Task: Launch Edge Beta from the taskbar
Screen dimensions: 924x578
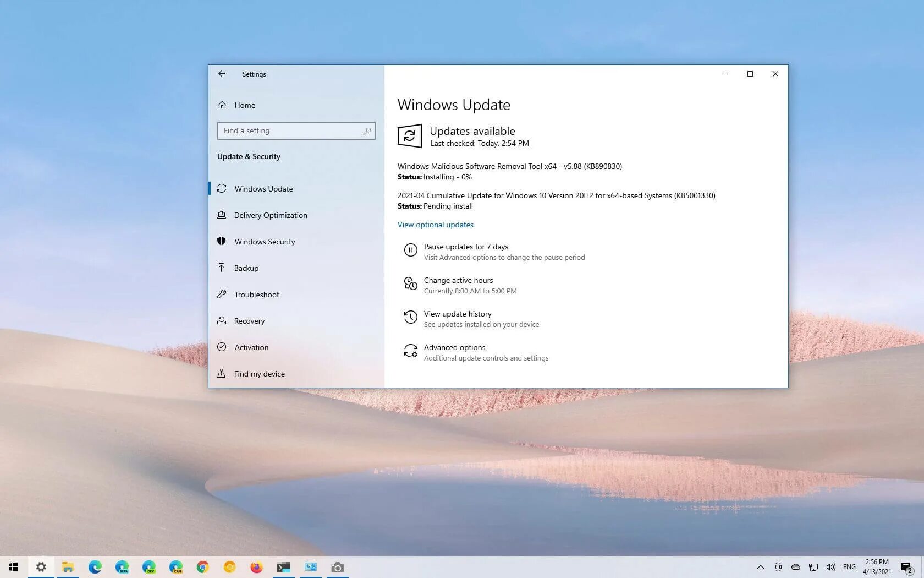Action: click(122, 567)
